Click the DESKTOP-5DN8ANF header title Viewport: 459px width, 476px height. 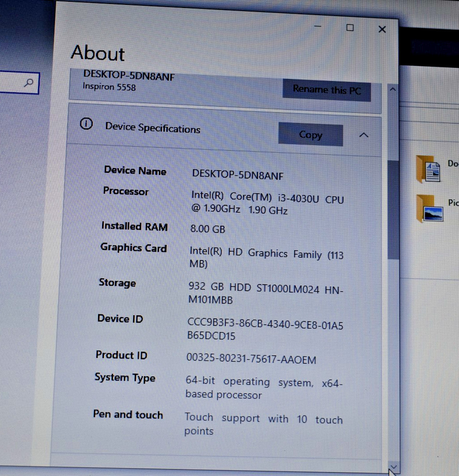(129, 75)
